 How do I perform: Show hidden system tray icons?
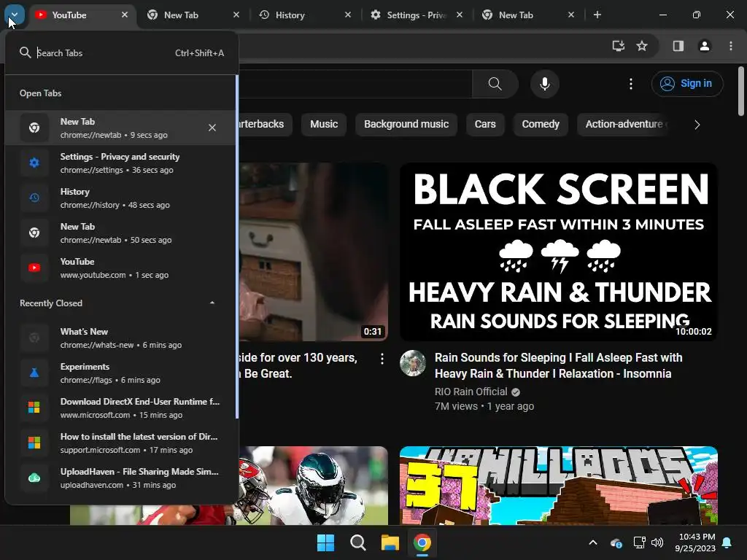point(593,542)
